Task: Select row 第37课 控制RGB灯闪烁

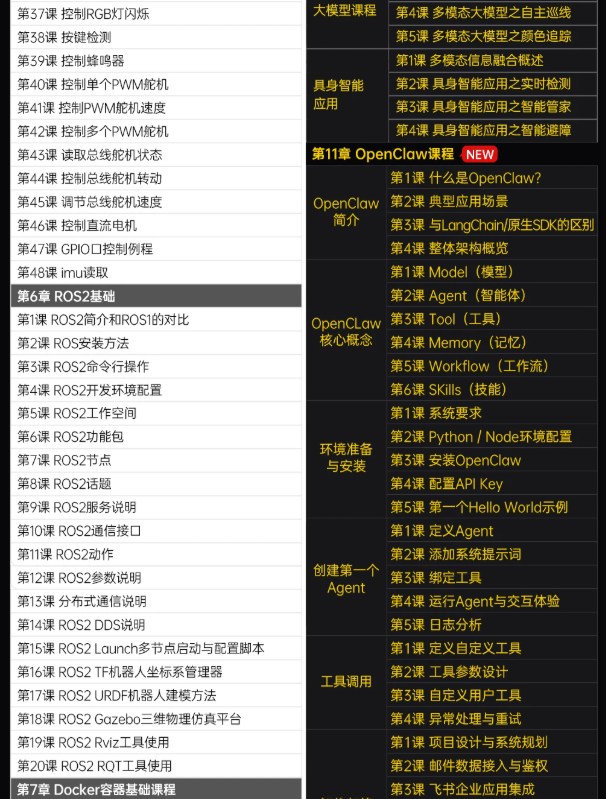Action: (156, 14)
